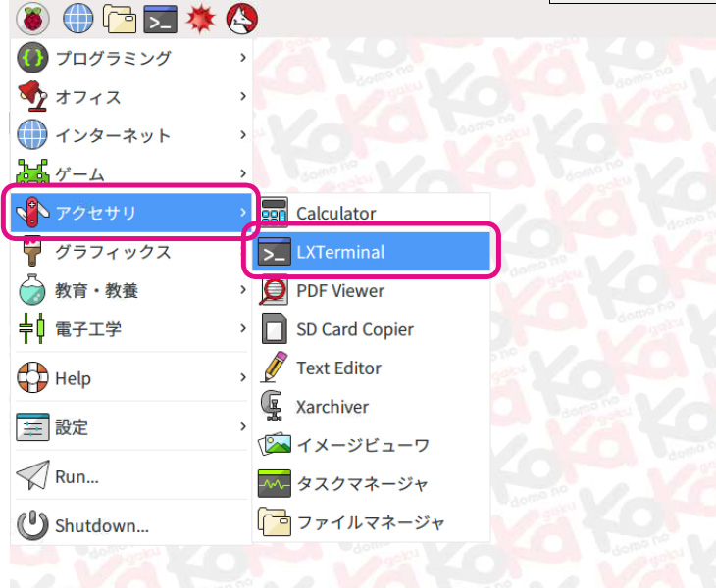Screen dimensions: 716x588
Task: Click the タスクマネージャ monitor graph icon
Action: coord(274,483)
